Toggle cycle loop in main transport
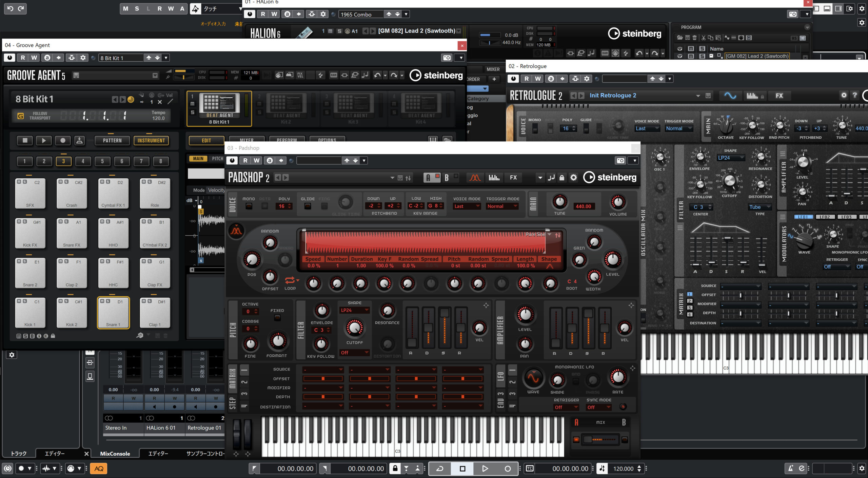The image size is (868, 478). click(440, 469)
